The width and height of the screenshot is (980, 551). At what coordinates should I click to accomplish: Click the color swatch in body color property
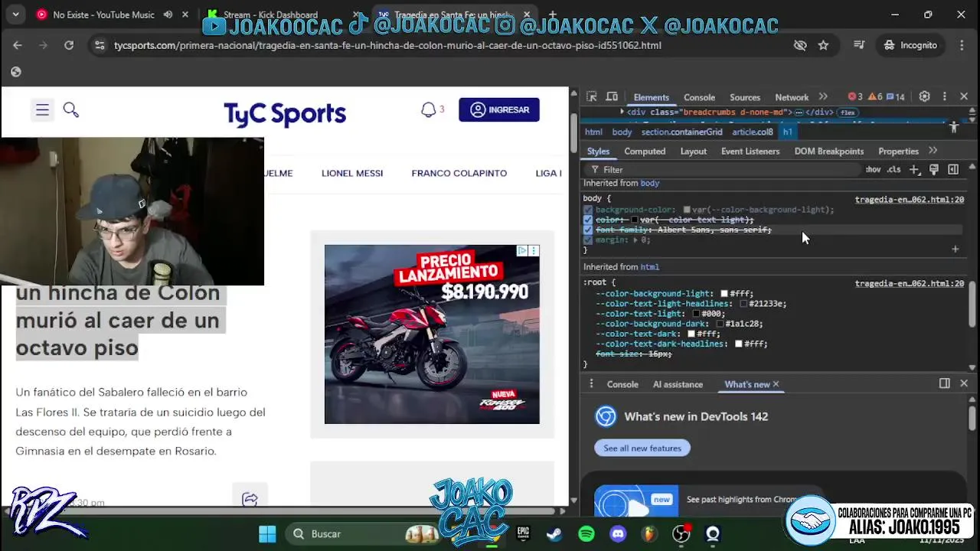[x=634, y=220]
